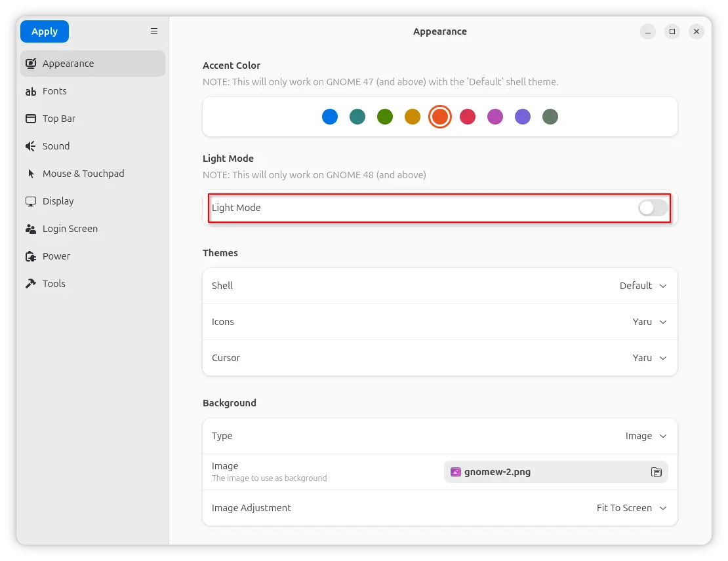This screenshot has width=728, height=561.
Task: Click the Top Bar sidebar icon
Action: [31, 119]
